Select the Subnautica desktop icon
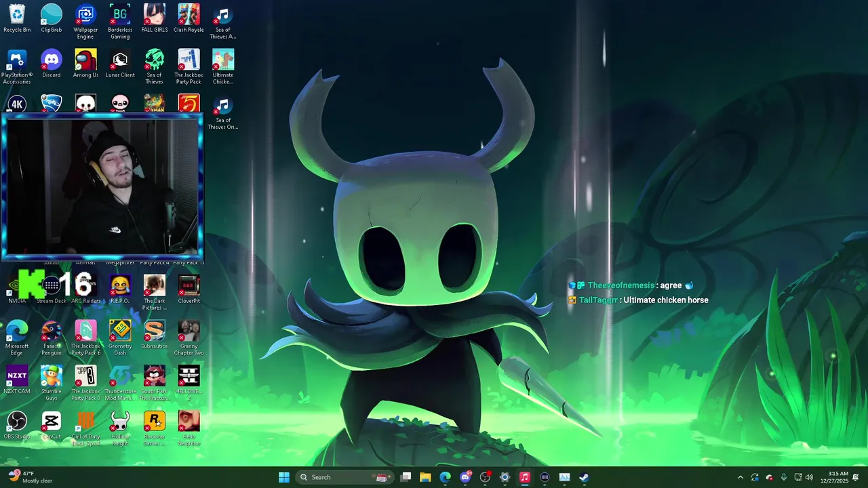868x488 pixels. [x=155, y=335]
